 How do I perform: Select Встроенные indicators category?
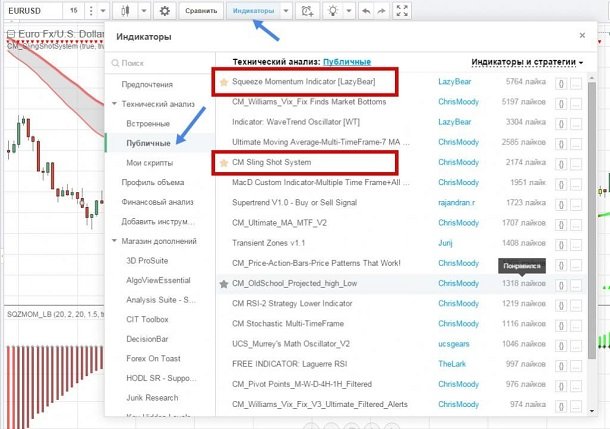point(148,124)
